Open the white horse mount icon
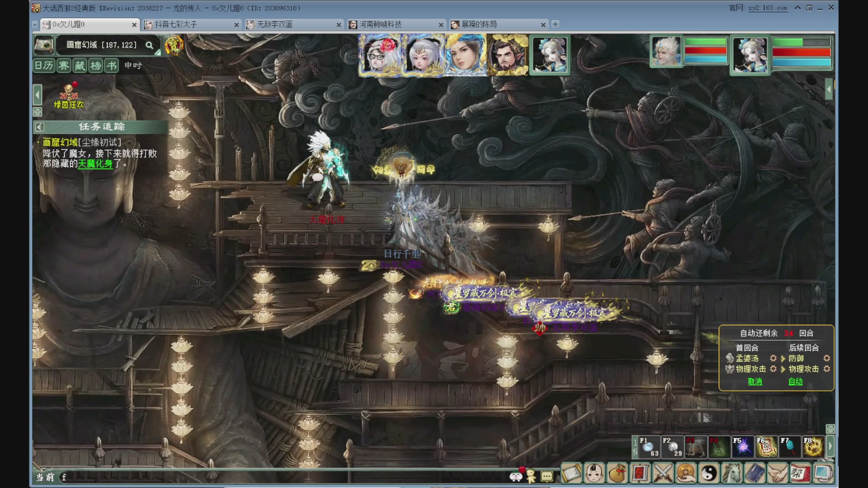Screen dimensions: 868x488 [732, 473]
